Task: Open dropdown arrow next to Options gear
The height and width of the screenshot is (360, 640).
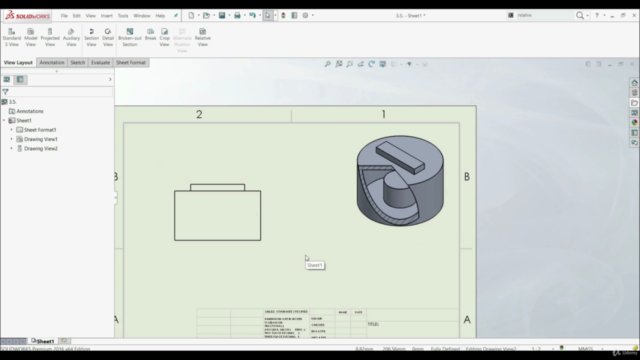Action: (313, 16)
